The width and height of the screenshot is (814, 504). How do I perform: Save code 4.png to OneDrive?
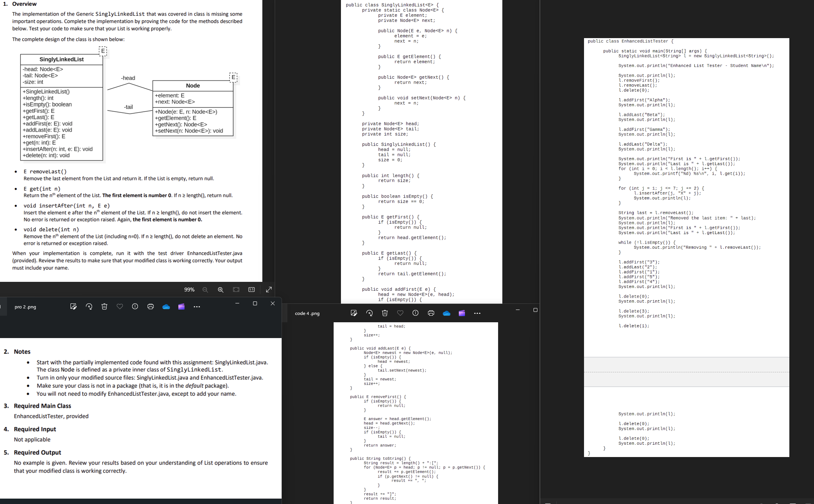446,313
